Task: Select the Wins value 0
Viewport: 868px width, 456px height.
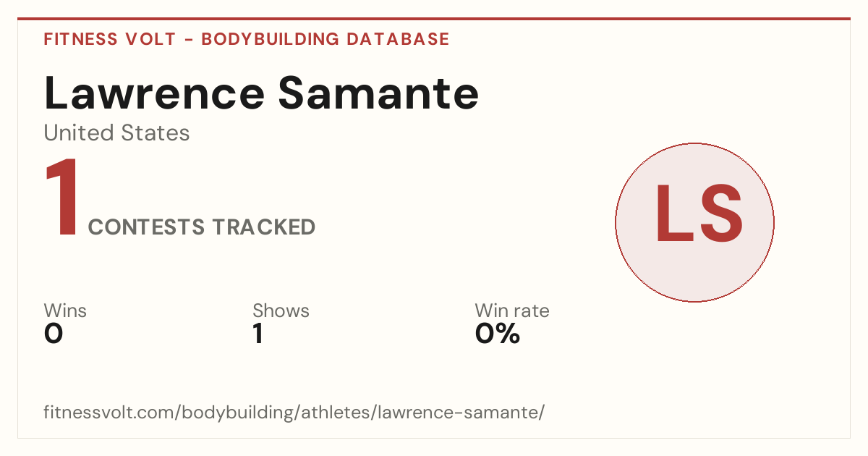Action: click(54, 334)
